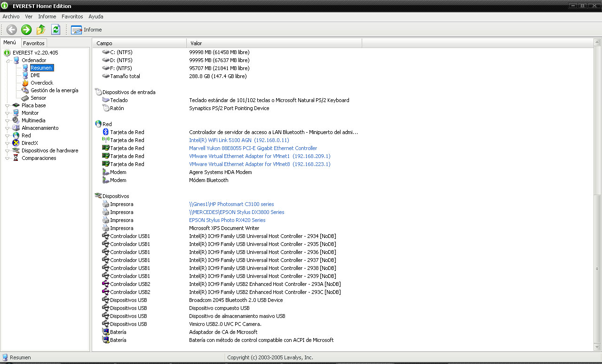Click the Dispositivos de hardware tree icon
The height and width of the screenshot is (364, 602).
point(16,150)
